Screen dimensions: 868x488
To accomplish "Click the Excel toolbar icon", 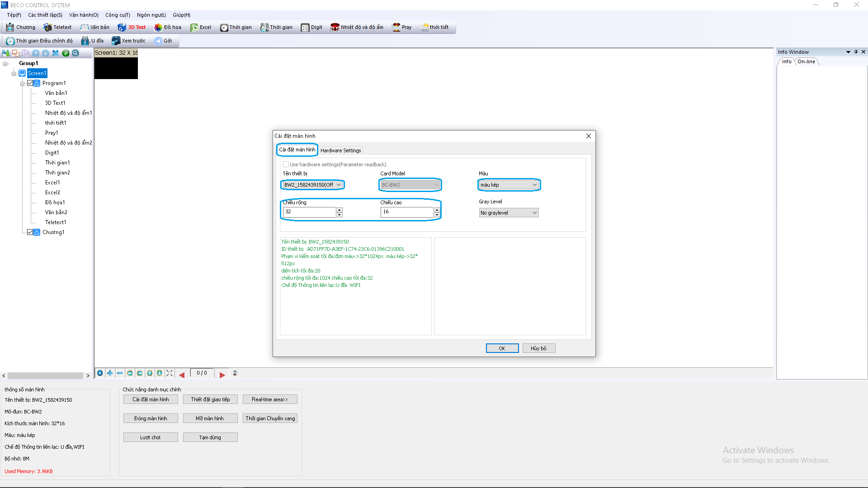I will point(201,28).
